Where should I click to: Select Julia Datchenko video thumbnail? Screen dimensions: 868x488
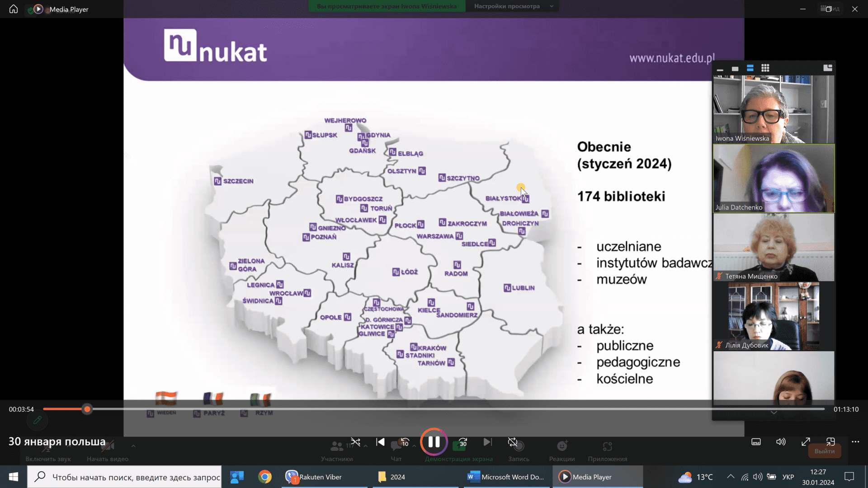tap(774, 178)
